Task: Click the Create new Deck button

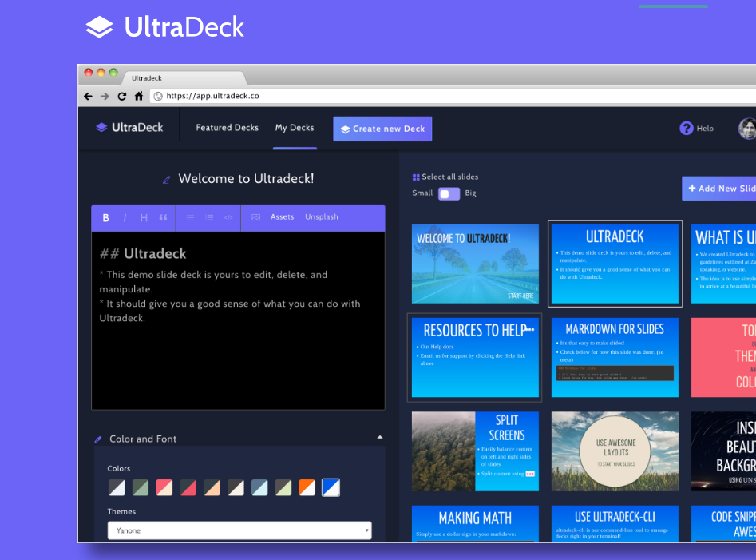Action: (382, 129)
